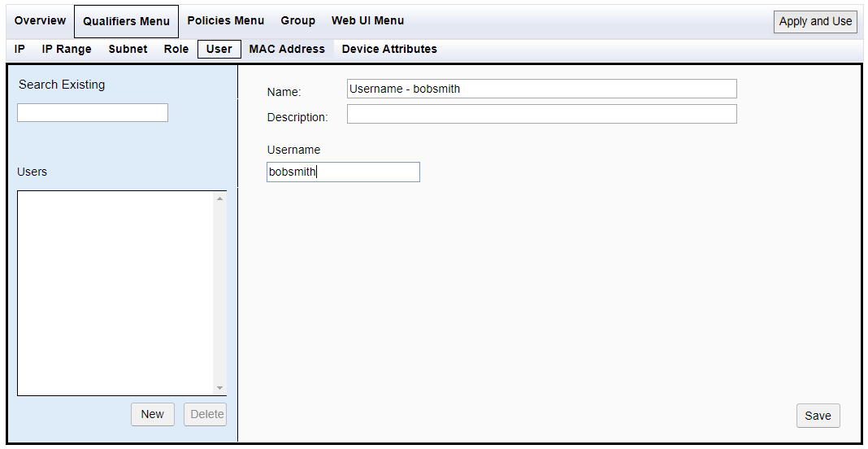Click the Name text field

pos(542,89)
